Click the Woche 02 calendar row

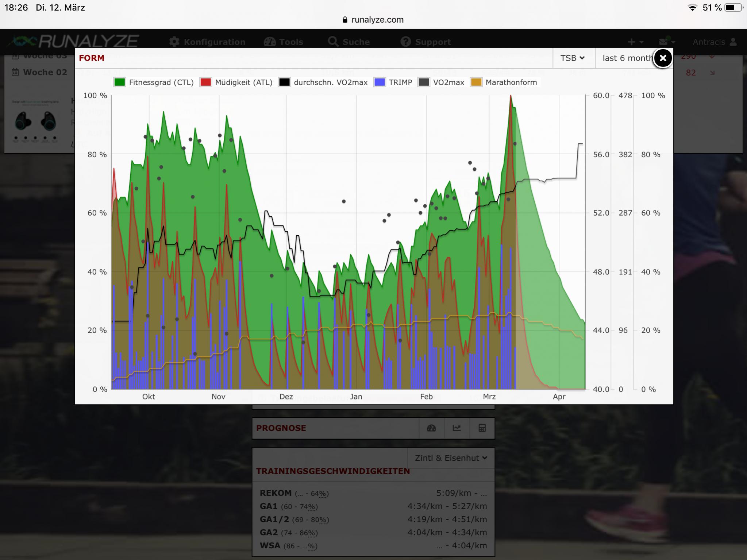[x=45, y=72]
